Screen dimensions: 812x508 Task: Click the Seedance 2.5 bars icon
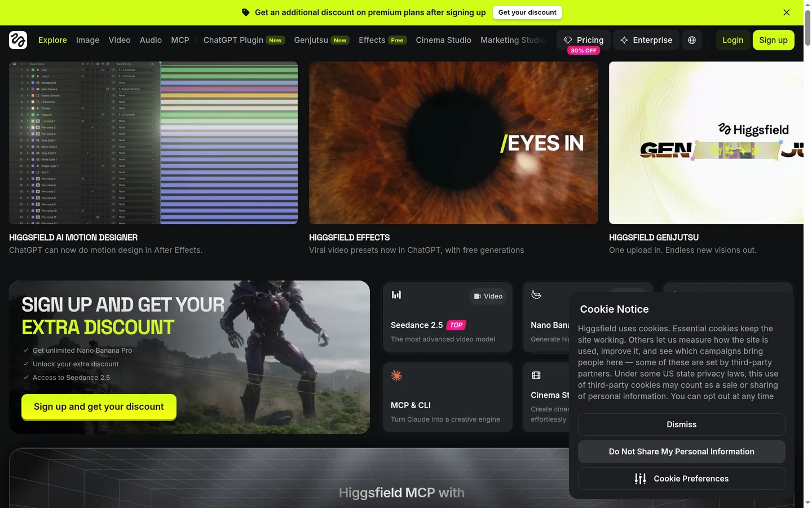[396, 295]
